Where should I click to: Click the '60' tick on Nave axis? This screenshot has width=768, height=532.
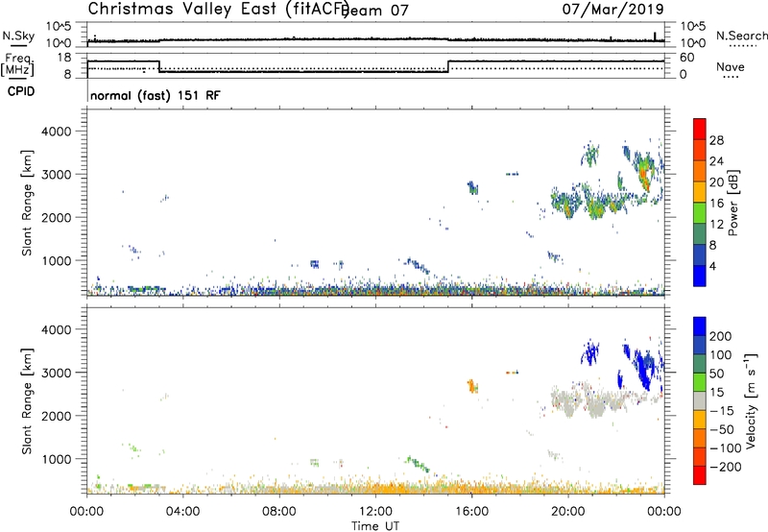coord(687,58)
